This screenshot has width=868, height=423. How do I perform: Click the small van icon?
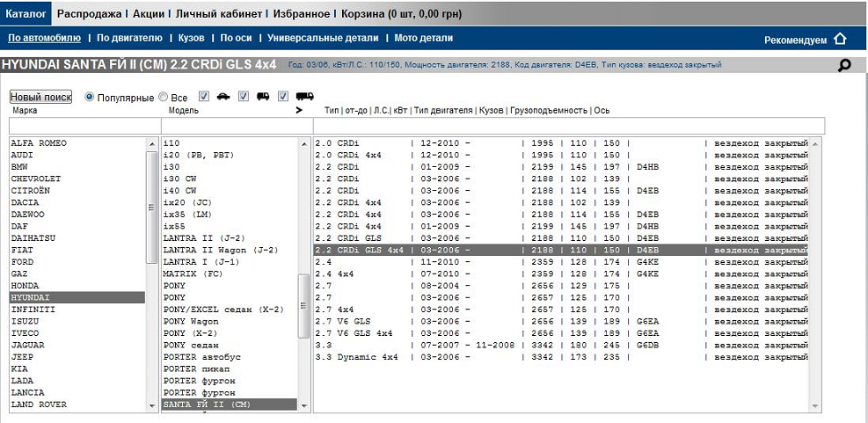tap(263, 97)
